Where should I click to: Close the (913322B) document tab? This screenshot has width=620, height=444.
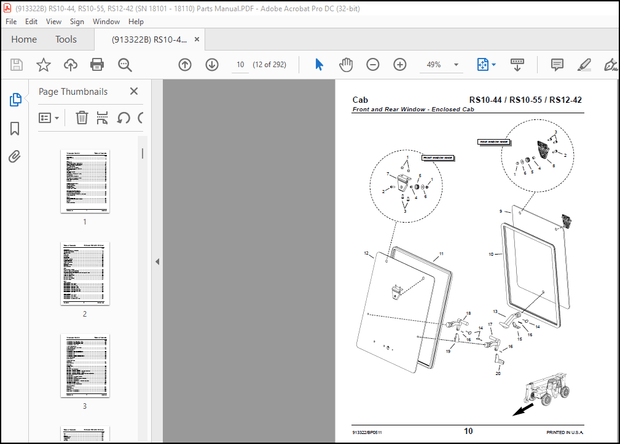pyautogui.click(x=197, y=39)
